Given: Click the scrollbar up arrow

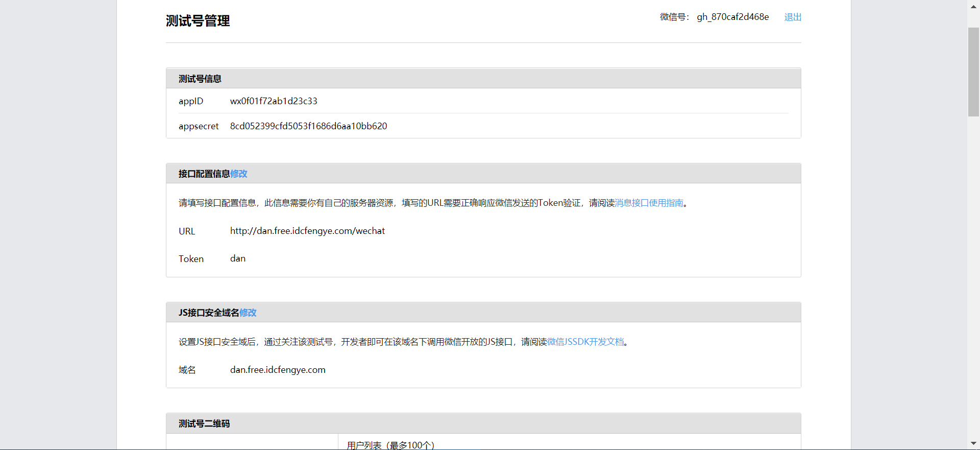Looking at the screenshot, I should click(x=973, y=6).
